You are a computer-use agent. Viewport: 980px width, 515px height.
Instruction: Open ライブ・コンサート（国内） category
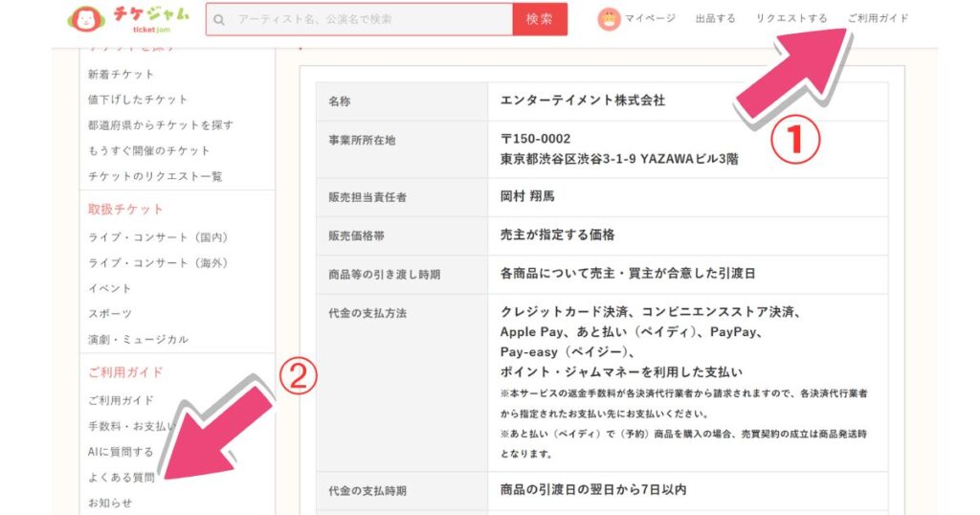[x=160, y=237]
